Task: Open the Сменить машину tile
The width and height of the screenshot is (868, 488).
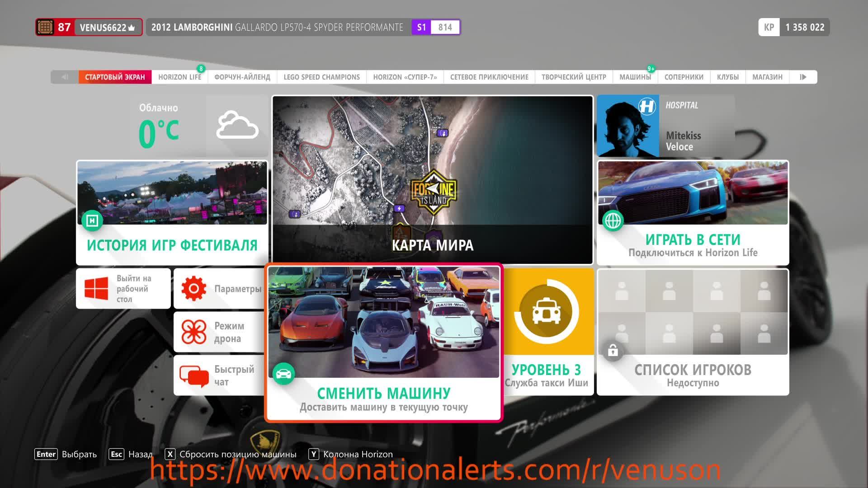Action: (383, 343)
